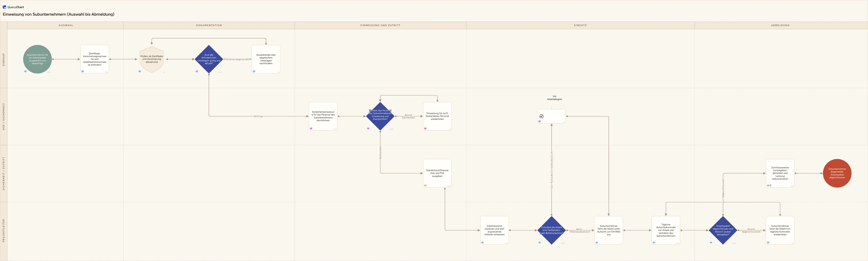Select the green start node Subunternehmer ausgewählt und beauftragt
This screenshot has width=868, height=261.
(37, 59)
